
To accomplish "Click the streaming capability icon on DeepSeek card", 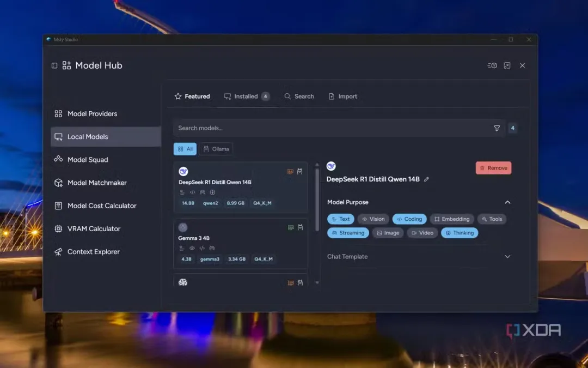I will tap(203, 192).
